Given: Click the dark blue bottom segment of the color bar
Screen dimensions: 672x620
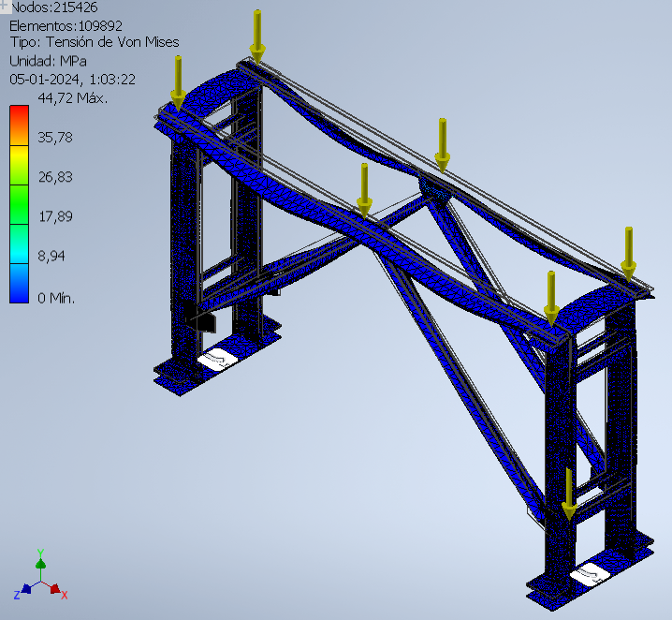Looking at the screenshot, I should 20,284.
